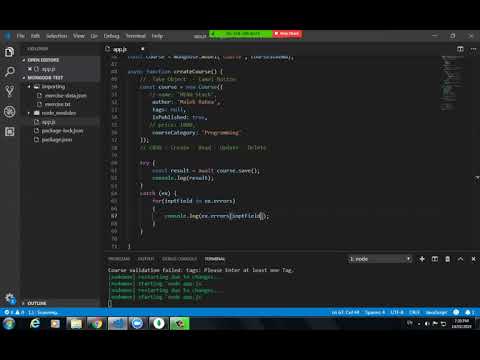Kill terminal using trash icon
The width and height of the screenshot is (480, 360).
point(447,259)
